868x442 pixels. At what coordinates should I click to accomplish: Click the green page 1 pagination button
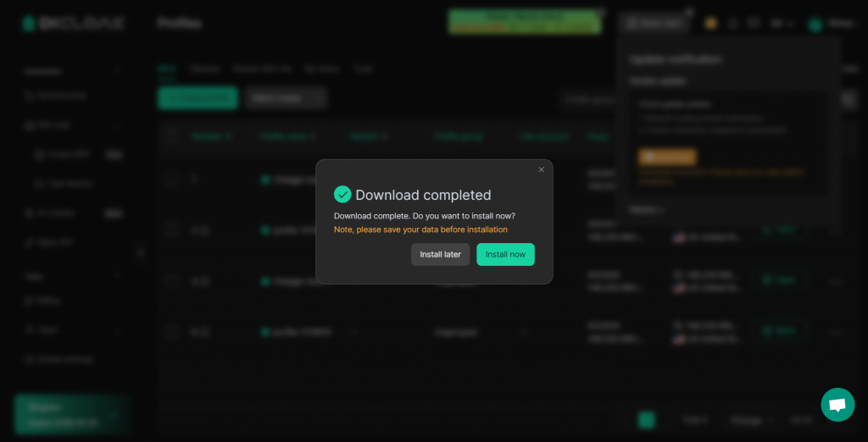click(x=647, y=420)
